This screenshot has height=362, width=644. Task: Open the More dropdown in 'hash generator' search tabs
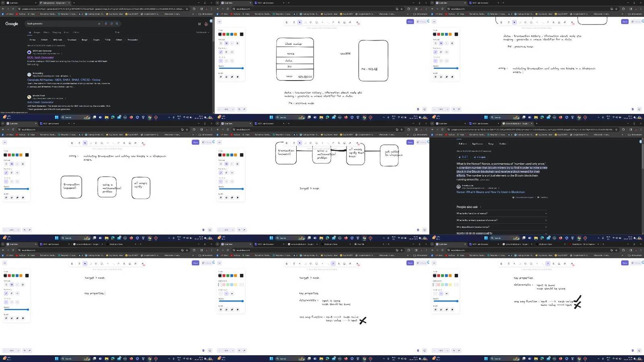(x=76, y=32)
